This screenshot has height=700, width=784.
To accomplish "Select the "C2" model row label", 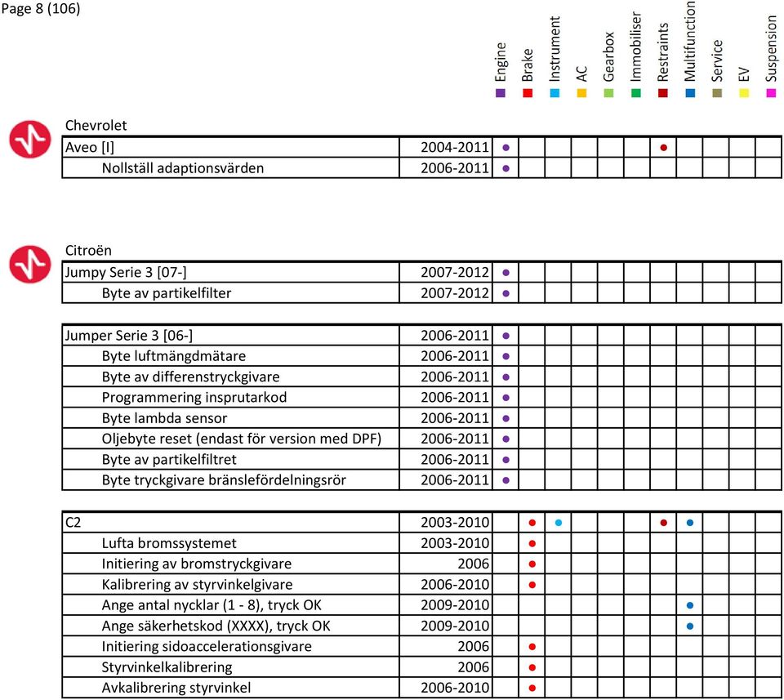I will [x=73, y=523].
